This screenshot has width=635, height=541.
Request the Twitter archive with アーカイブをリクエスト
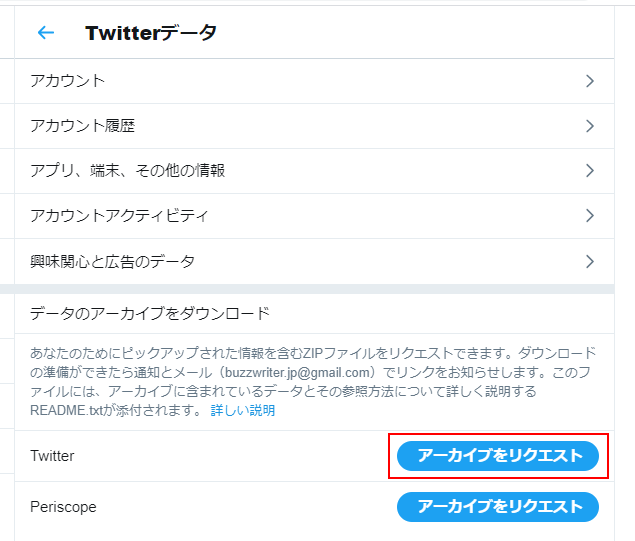pyautogui.click(x=498, y=456)
